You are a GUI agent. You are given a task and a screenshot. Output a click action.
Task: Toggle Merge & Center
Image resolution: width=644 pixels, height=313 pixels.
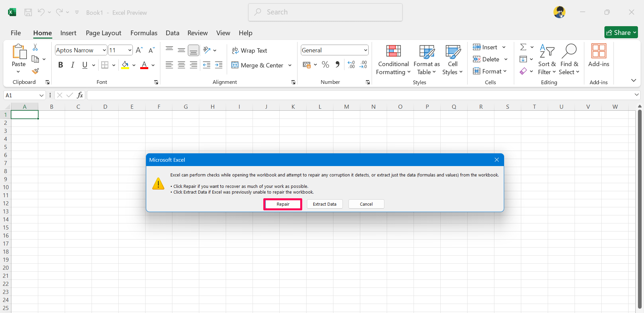point(258,65)
